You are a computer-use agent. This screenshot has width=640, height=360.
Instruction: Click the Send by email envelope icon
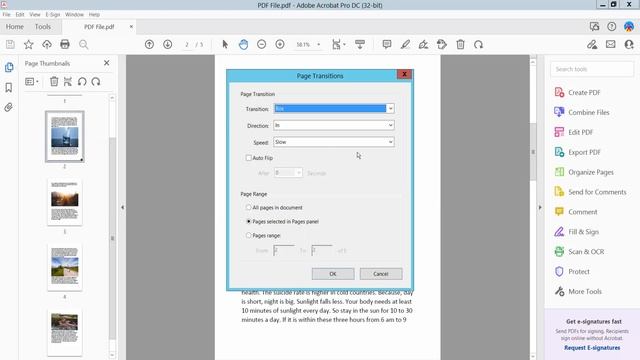pos(611,44)
